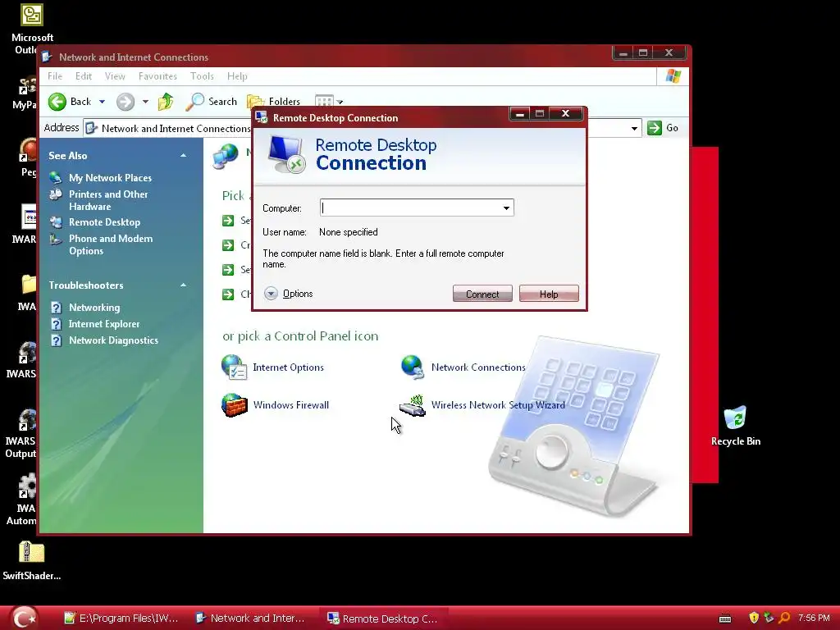Image resolution: width=840 pixels, height=630 pixels.
Task: Select the SwiftShader desktop zip icon
Action: (x=32, y=560)
